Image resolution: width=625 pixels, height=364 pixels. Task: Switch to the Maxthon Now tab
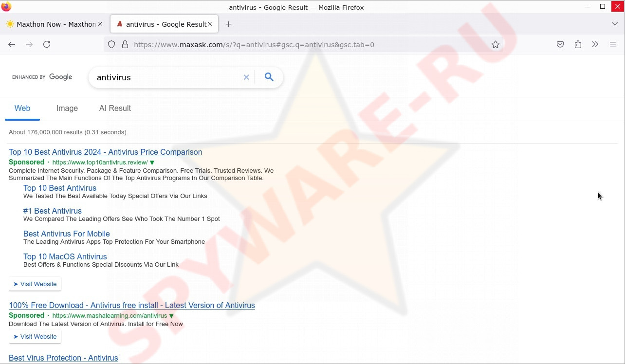[55, 24]
